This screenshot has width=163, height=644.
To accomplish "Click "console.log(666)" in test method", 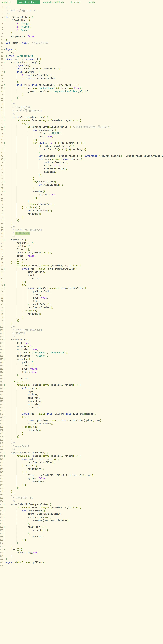I will pyautogui.click(x=28, y=553).
